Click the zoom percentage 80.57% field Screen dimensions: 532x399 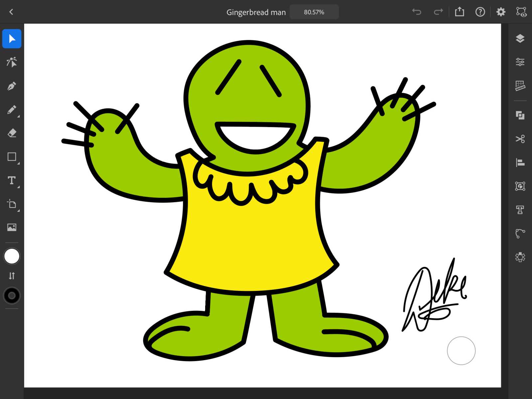[x=314, y=12]
